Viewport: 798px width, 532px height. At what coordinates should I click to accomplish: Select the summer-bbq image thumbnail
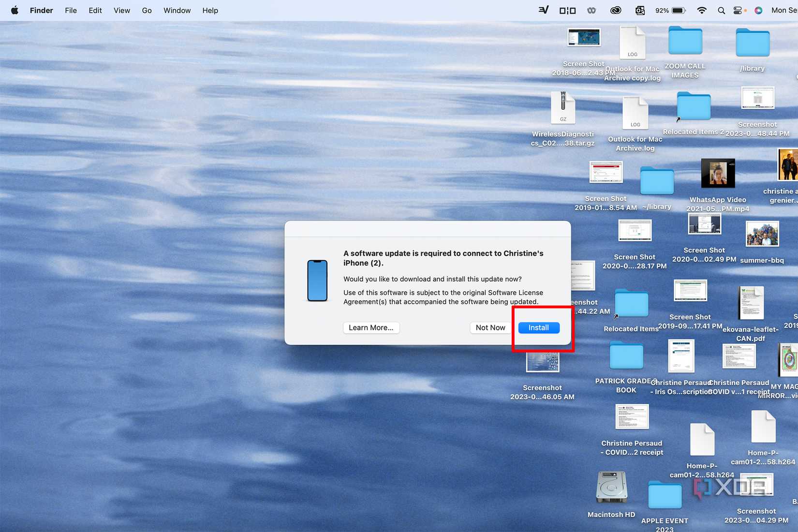(762, 234)
